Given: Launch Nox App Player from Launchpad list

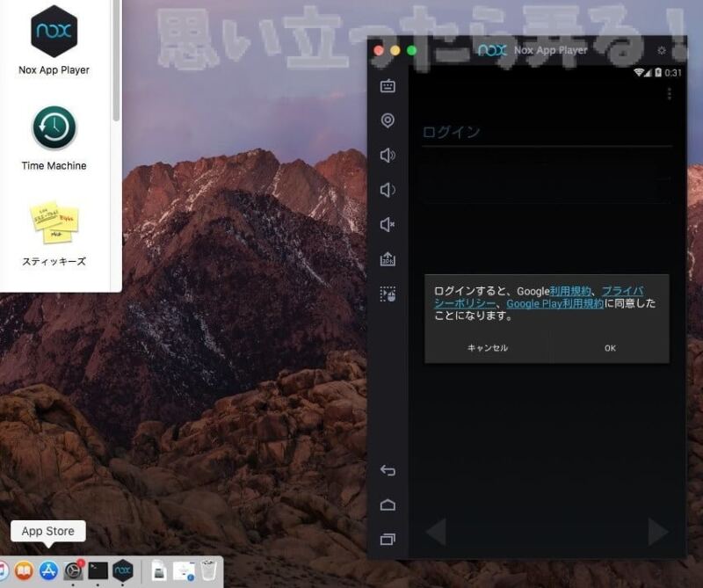Looking at the screenshot, I should point(54,40).
